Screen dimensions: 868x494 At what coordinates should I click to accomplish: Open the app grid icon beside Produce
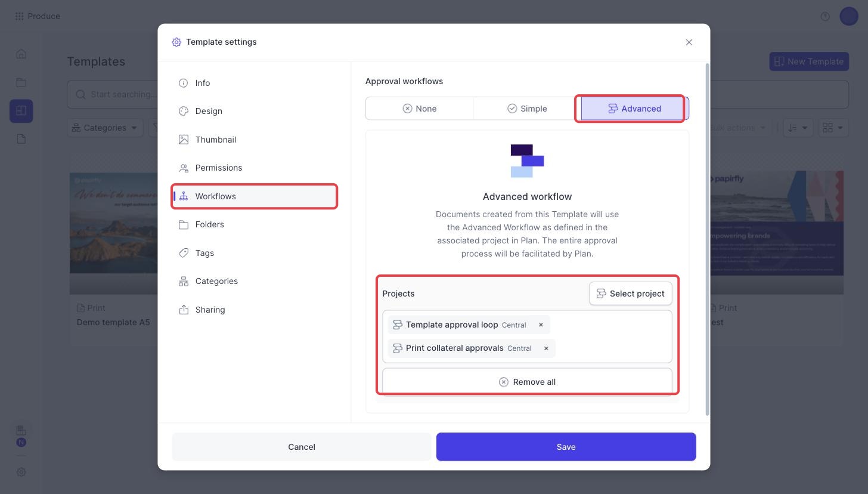click(20, 16)
